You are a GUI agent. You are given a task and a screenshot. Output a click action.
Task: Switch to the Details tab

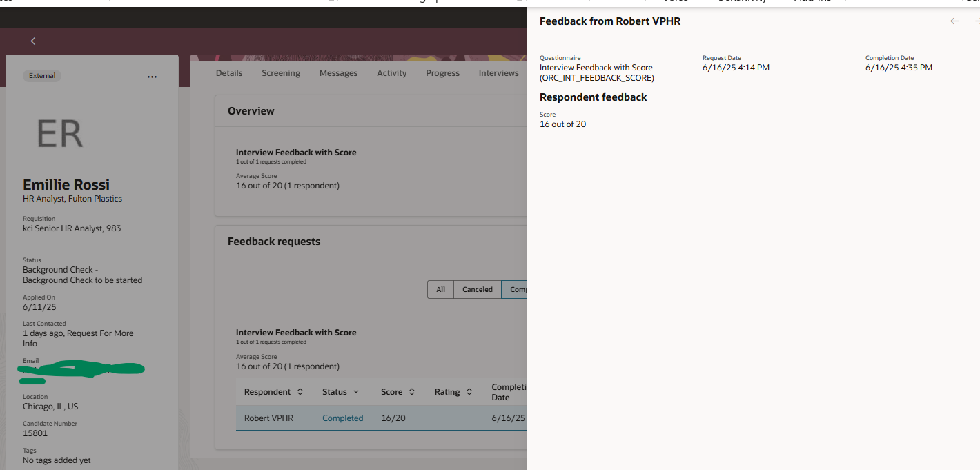coord(229,72)
